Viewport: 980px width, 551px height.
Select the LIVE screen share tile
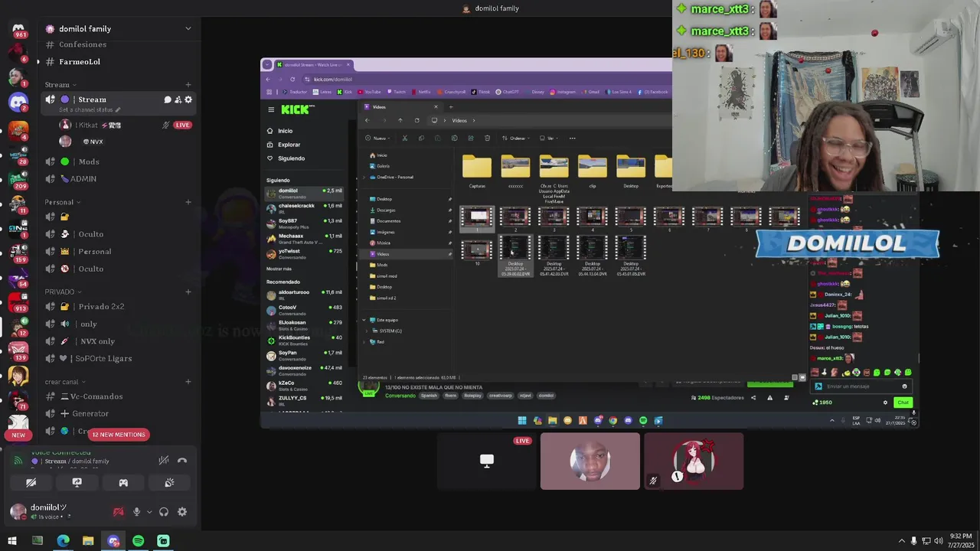point(487,461)
